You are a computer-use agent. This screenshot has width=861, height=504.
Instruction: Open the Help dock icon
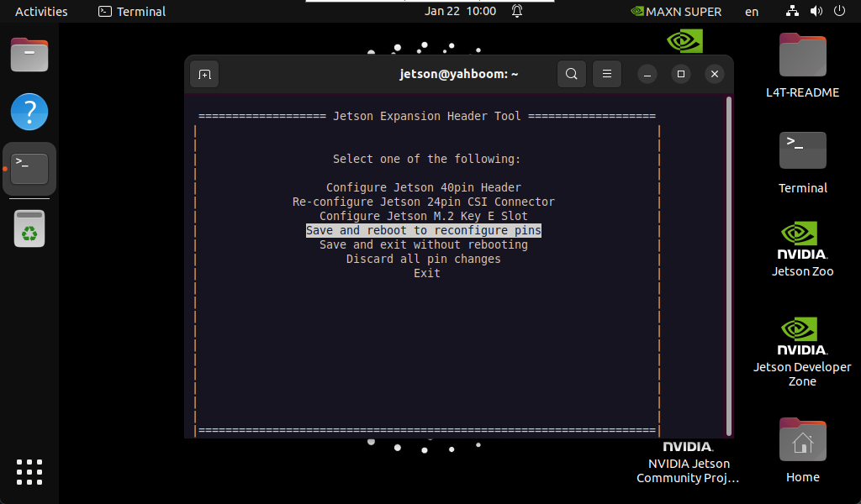29,112
